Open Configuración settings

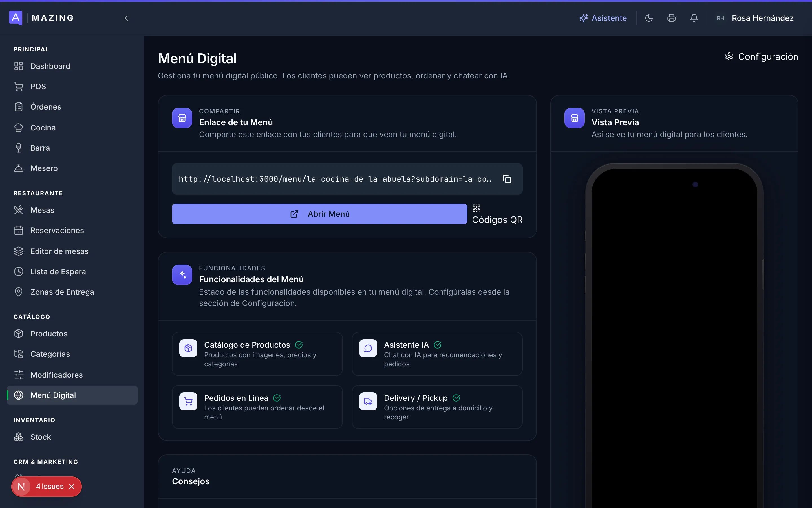point(761,56)
